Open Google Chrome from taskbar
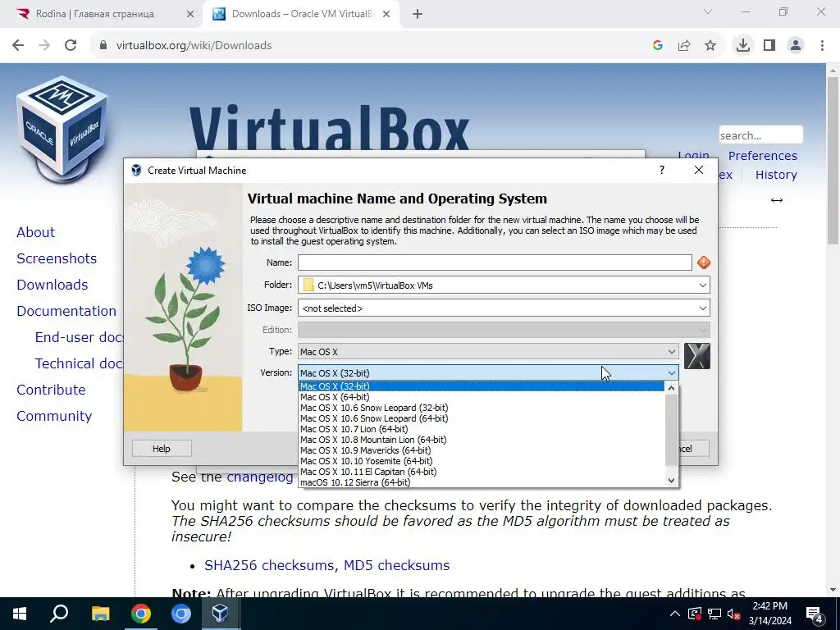This screenshot has width=840, height=630. 141,614
